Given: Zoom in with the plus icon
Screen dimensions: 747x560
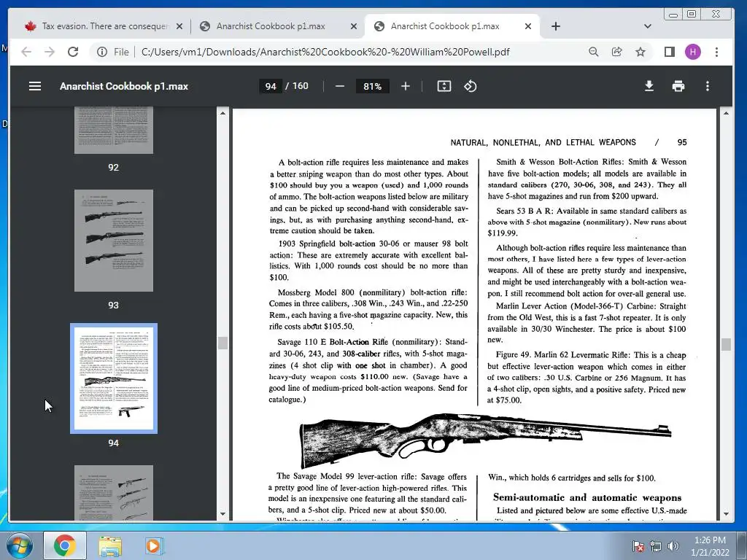Looking at the screenshot, I should tap(406, 86).
